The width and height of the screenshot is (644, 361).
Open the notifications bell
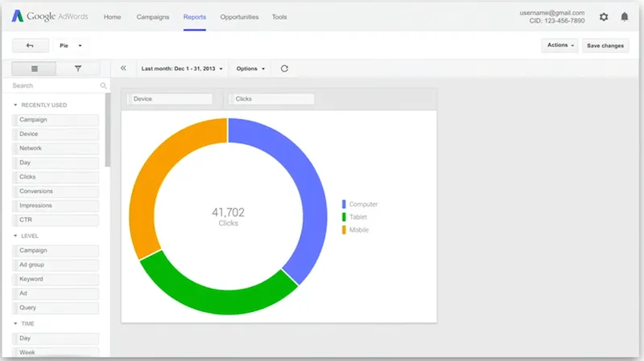[624, 17]
